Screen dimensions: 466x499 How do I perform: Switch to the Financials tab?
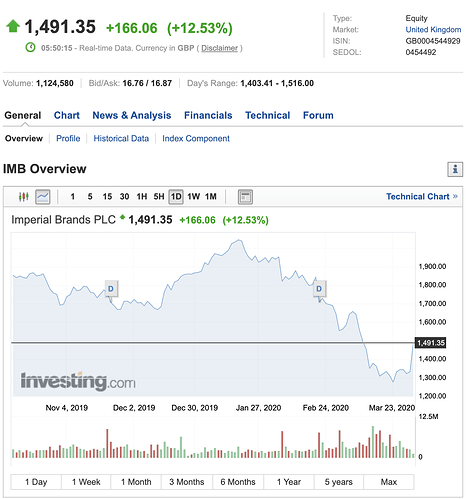pos(208,115)
